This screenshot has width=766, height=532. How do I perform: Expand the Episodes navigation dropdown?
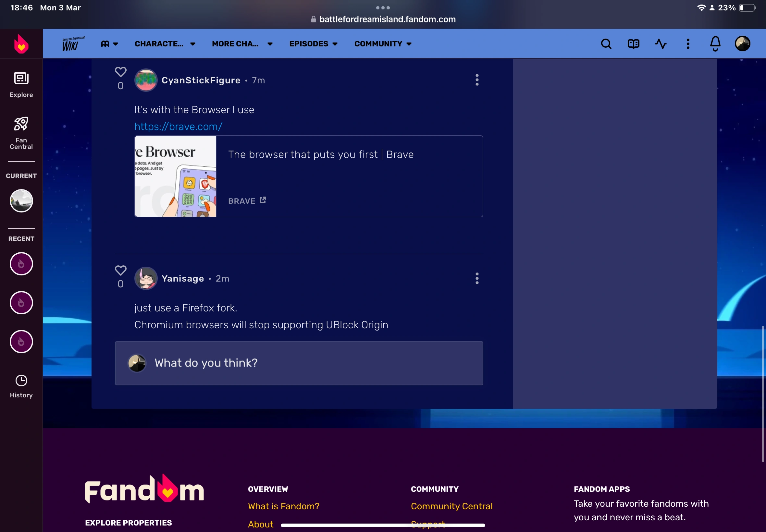click(x=313, y=44)
